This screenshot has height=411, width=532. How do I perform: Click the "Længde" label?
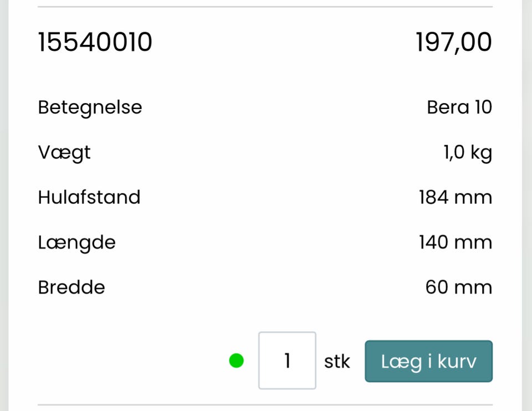point(76,243)
